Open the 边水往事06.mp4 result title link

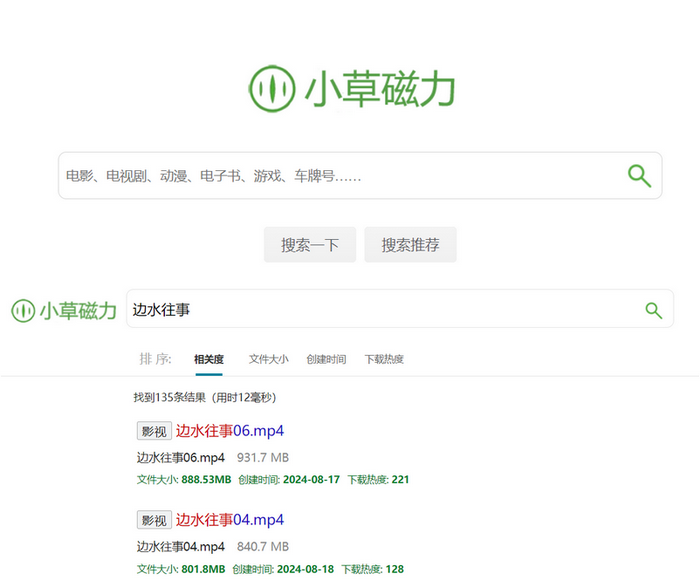pyautogui.click(x=230, y=431)
